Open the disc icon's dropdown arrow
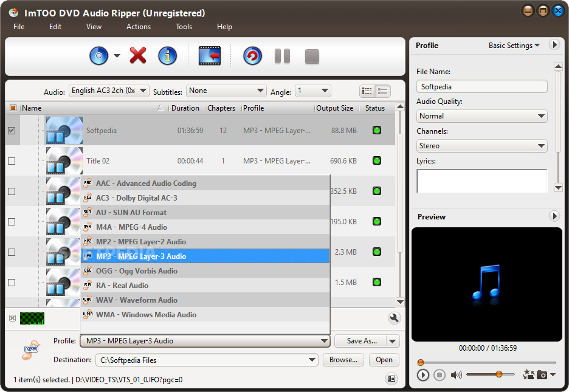Viewport: 569px width, 392px height. point(117,56)
